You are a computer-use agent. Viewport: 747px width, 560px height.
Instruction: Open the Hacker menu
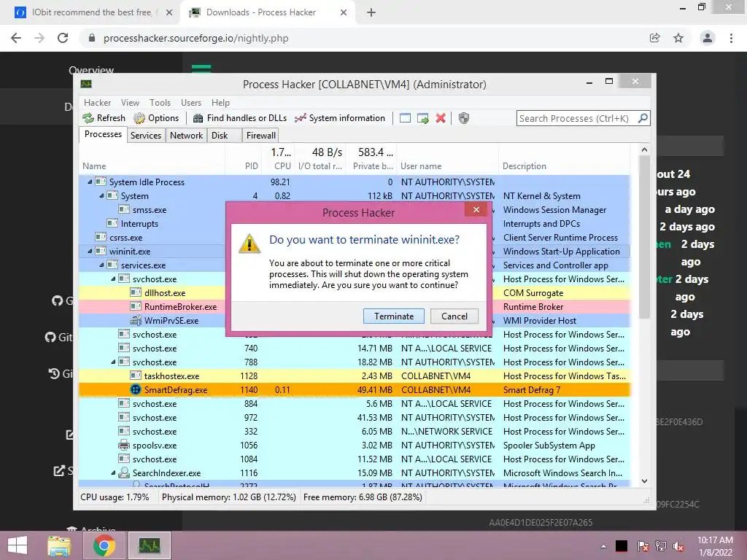point(97,103)
